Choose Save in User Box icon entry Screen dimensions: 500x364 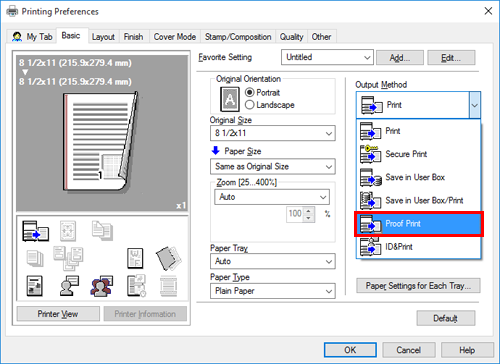click(x=370, y=177)
